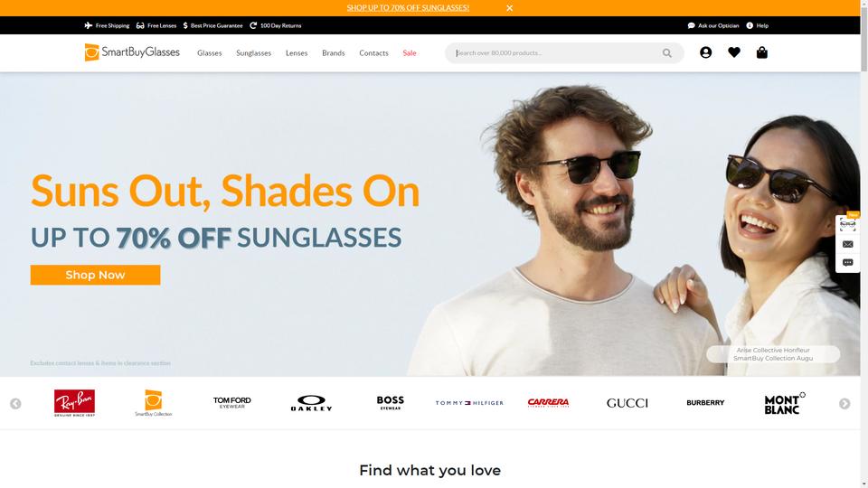Viewport: 868px width, 488px height.
Task: Select the Ray-Ban brand logo
Action: click(x=74, y=403)
